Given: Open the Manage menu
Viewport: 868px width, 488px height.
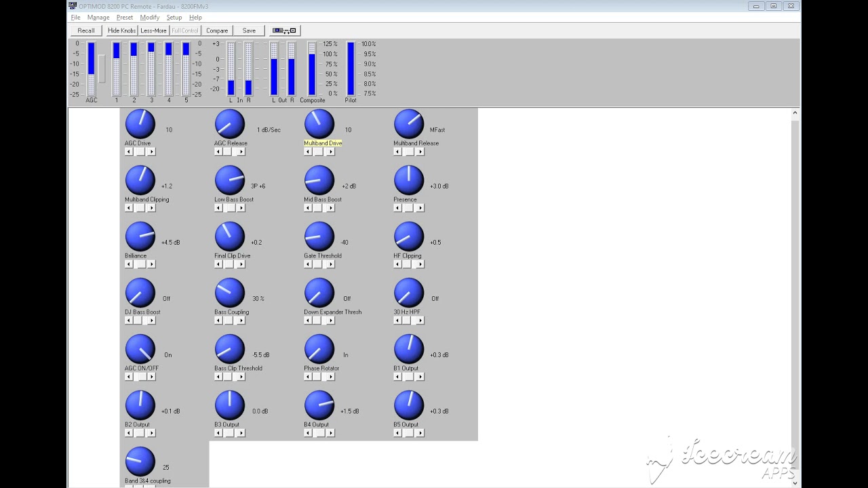Looking at the screenshot, I should click(x=98, y=18).
